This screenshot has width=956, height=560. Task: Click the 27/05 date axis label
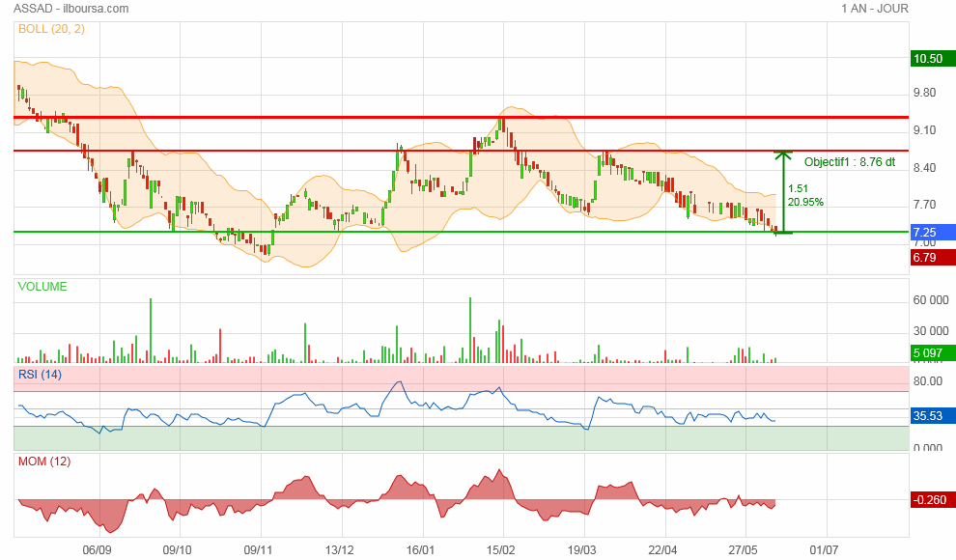(743, 550)
